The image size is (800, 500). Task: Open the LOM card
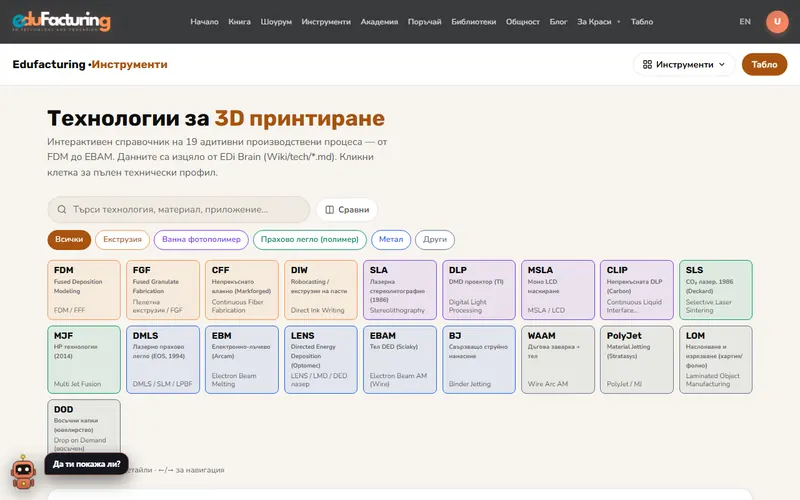click(716, 360)
